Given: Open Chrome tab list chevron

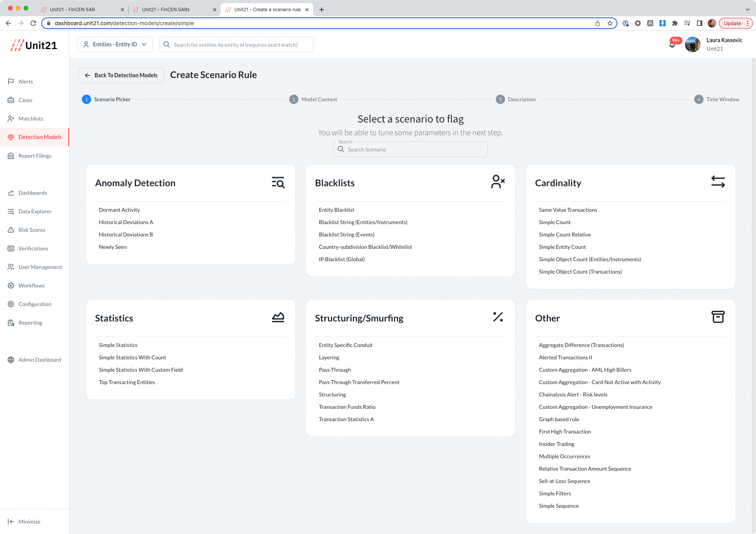Looking at the screenshot, I should (747, 10).
